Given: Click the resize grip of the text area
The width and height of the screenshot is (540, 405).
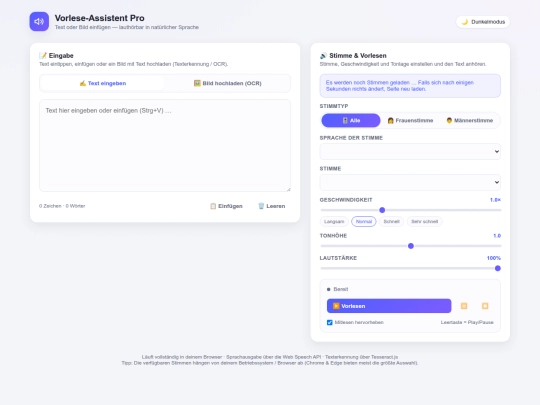Looking at the screenshot, I should coord(289,189).
